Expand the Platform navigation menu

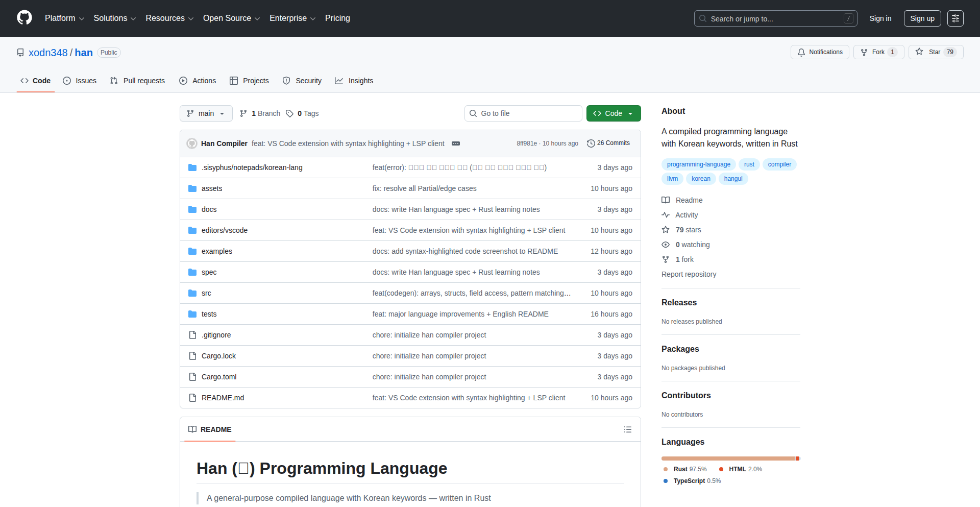point(64,18)
